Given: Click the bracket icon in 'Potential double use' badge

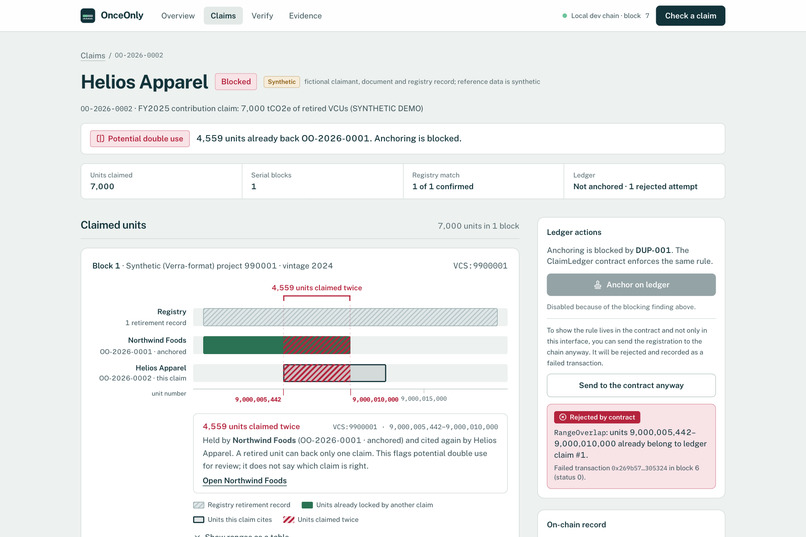Looking at the screenshot, I should (100, 139).
